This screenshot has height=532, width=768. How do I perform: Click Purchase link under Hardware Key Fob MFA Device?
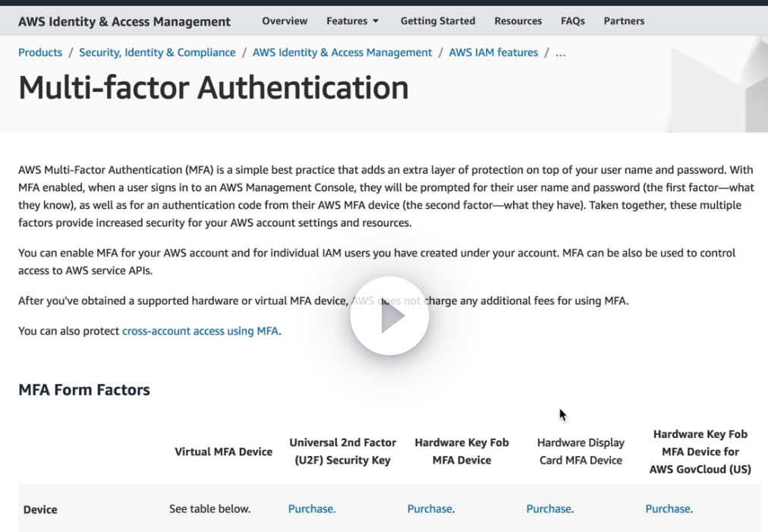pos(430,509)
